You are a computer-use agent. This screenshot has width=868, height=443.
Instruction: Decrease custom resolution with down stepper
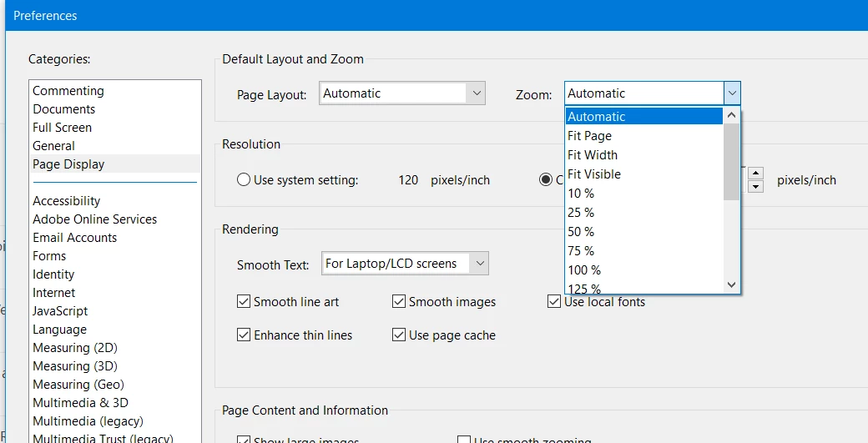pos(755,186)
